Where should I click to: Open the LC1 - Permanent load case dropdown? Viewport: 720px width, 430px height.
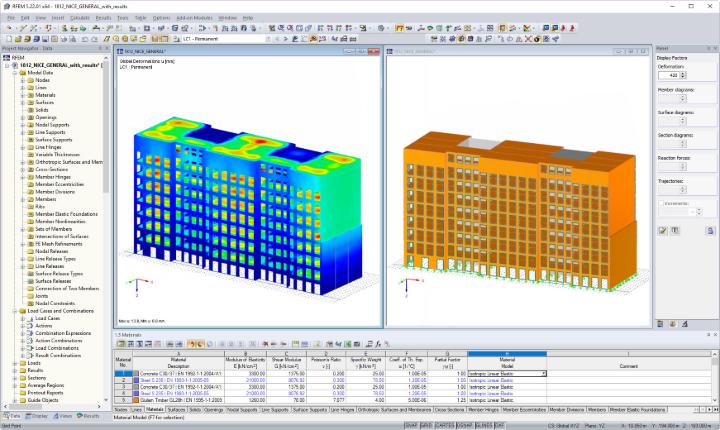[x=269, y=39]
